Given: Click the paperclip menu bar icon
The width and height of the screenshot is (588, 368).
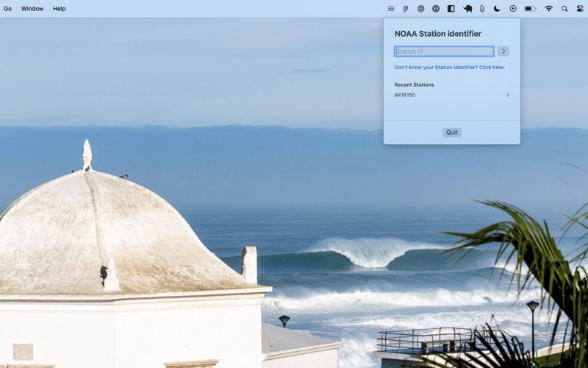Looking at the screenshot, I should [x=482, y=9].
